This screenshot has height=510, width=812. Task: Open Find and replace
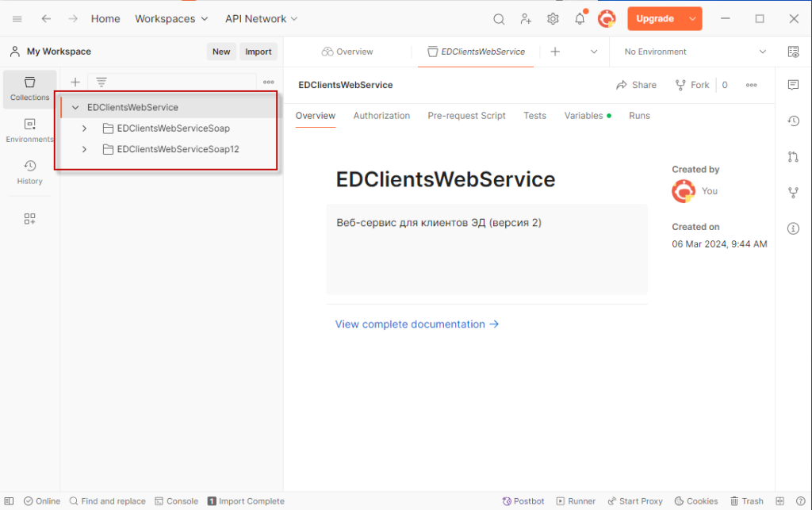coord(107,500)
